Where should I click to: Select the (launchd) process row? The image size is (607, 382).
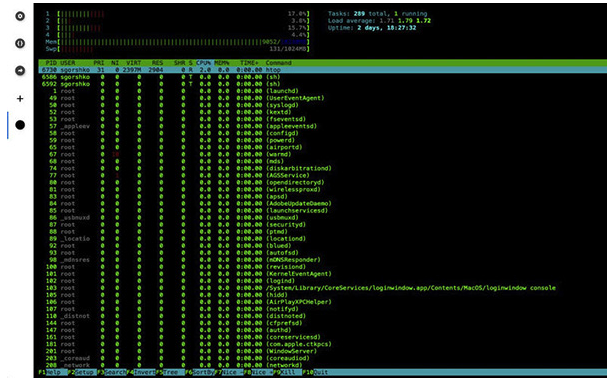tap(322, 91)
